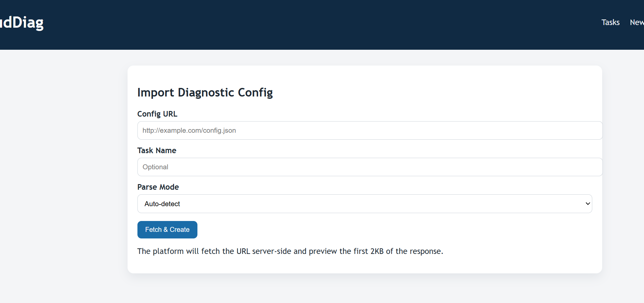This screenshot has width=644, height=303.
Task: Click "server-side" in the help text
Action: [272, 251]
